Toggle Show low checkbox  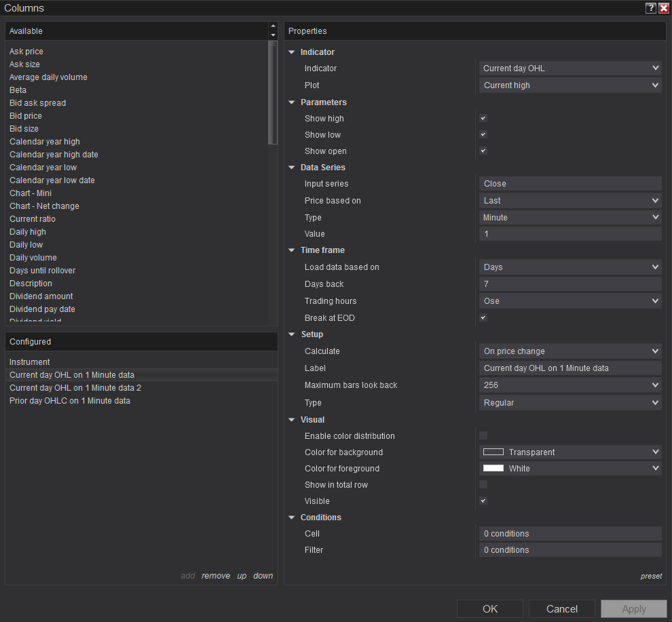pyautogui.click(x=483, y=134)
